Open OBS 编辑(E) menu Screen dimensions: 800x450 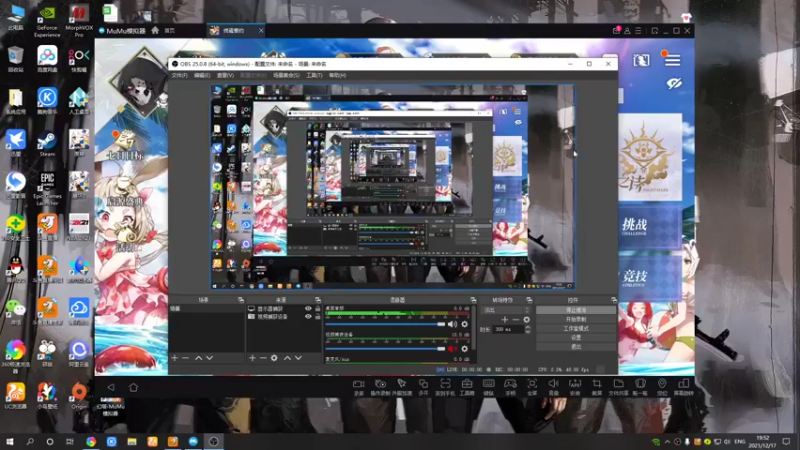202,76
